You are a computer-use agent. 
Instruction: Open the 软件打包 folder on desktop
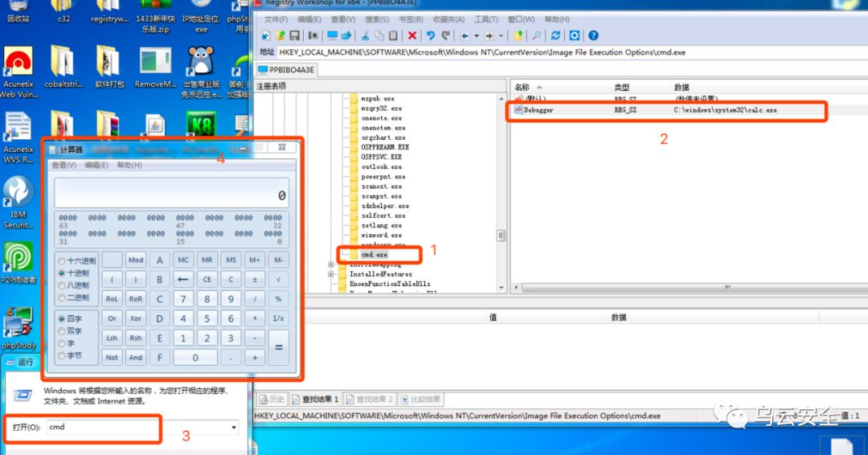coord(109,67)
